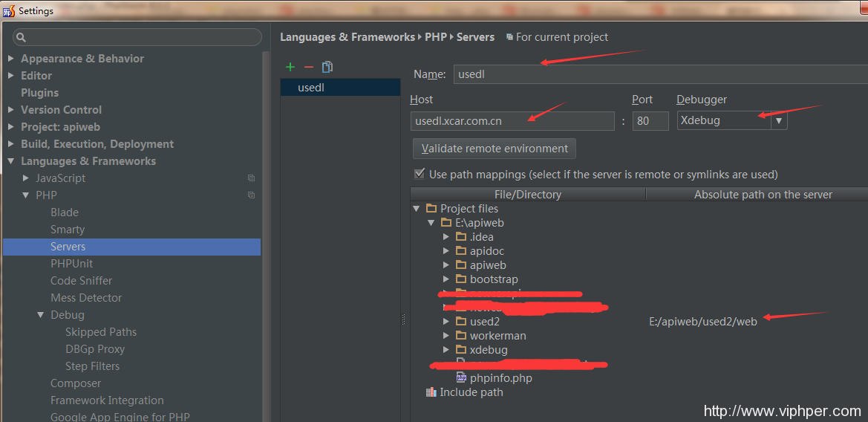Click the PHP breadcrumb in the header

tap(436, 37)
